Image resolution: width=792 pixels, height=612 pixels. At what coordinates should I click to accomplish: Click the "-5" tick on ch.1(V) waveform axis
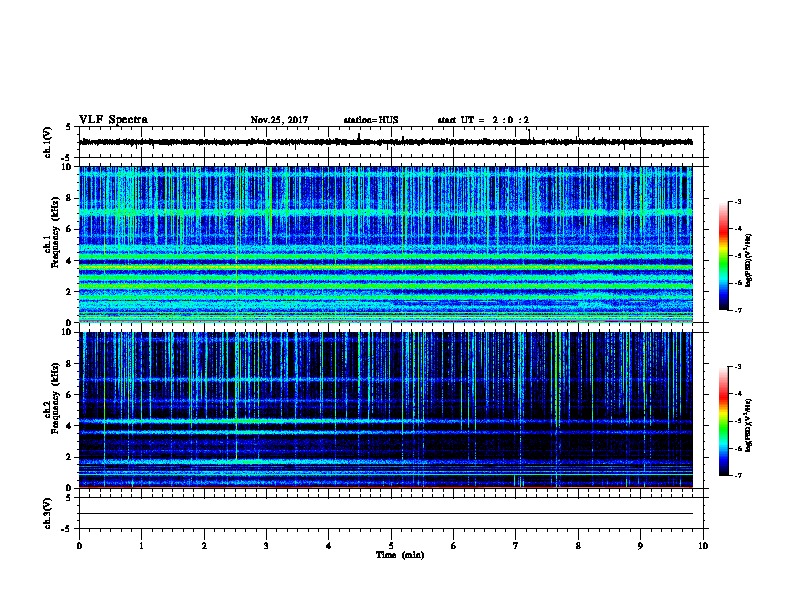(x=67, y=158)
